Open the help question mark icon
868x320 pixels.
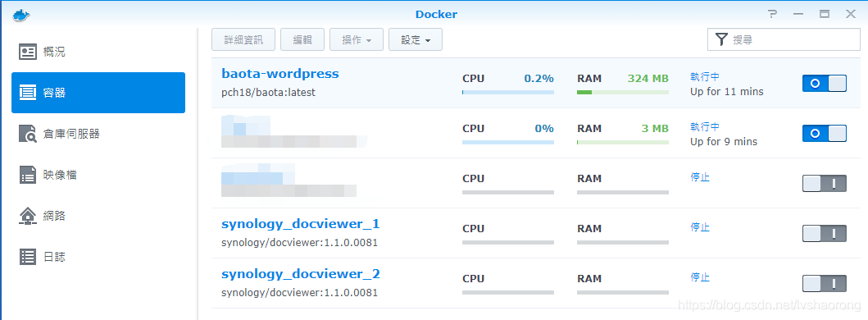772,15
